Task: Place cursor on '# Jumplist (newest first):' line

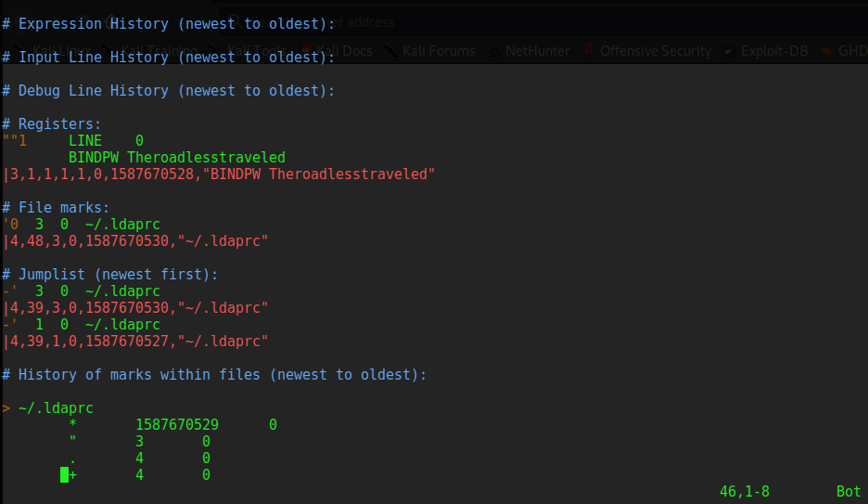Action: (x=109, y=275)
